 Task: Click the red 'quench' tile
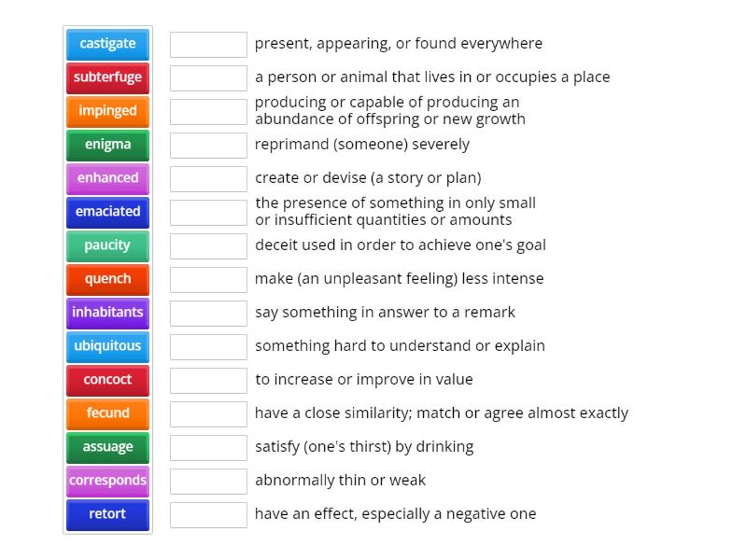pos(107,279)
